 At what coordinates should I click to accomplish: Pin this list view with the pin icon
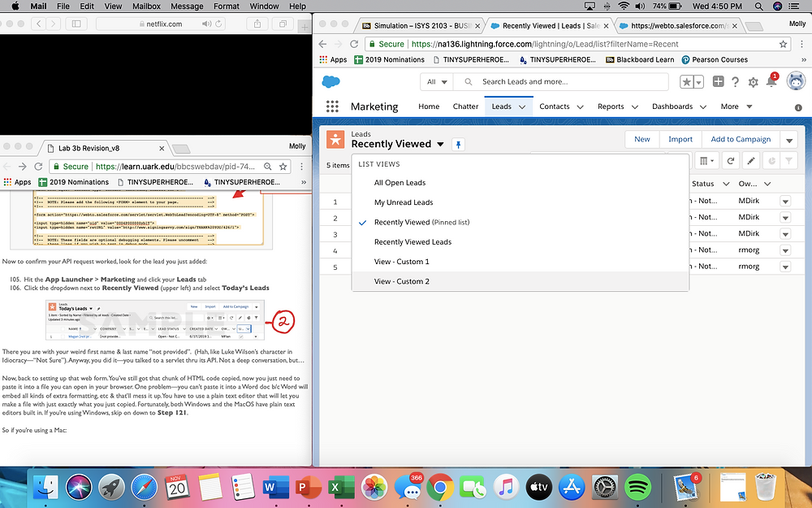click(x=458, y=145)
